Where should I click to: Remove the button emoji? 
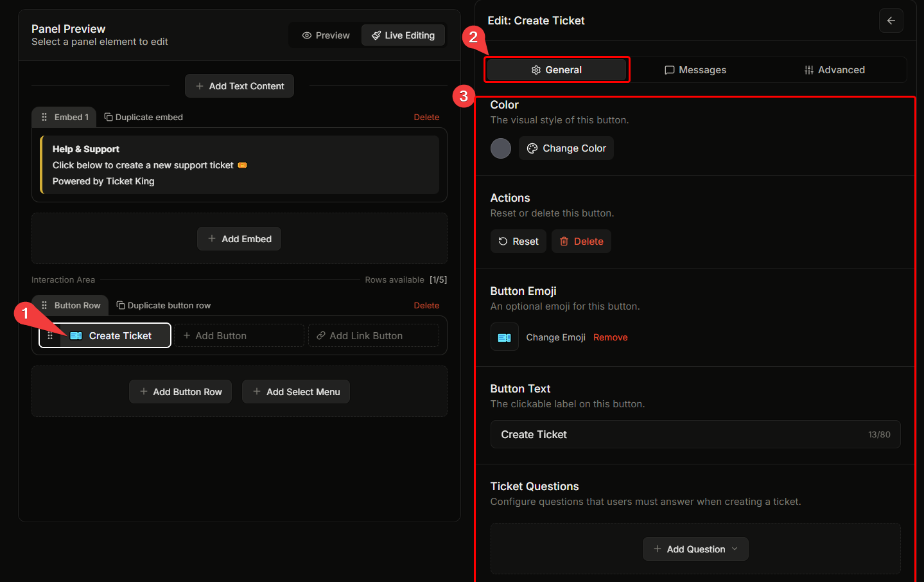pos(611,337)
